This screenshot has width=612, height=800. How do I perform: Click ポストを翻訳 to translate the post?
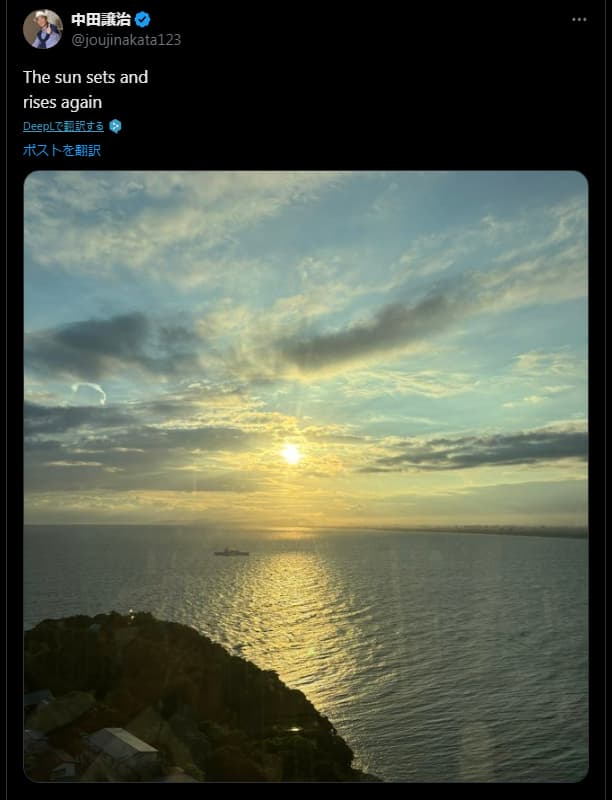click(x=62, y=150)
